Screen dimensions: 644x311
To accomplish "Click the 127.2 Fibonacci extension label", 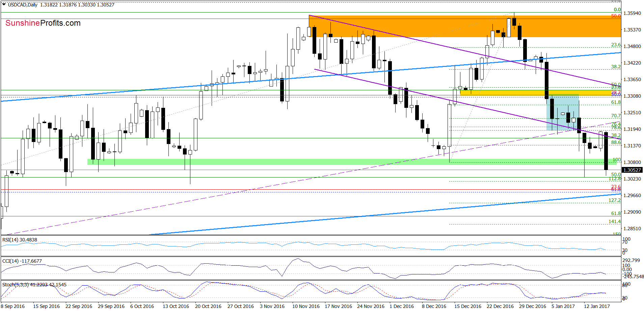I will coord(615,200).
